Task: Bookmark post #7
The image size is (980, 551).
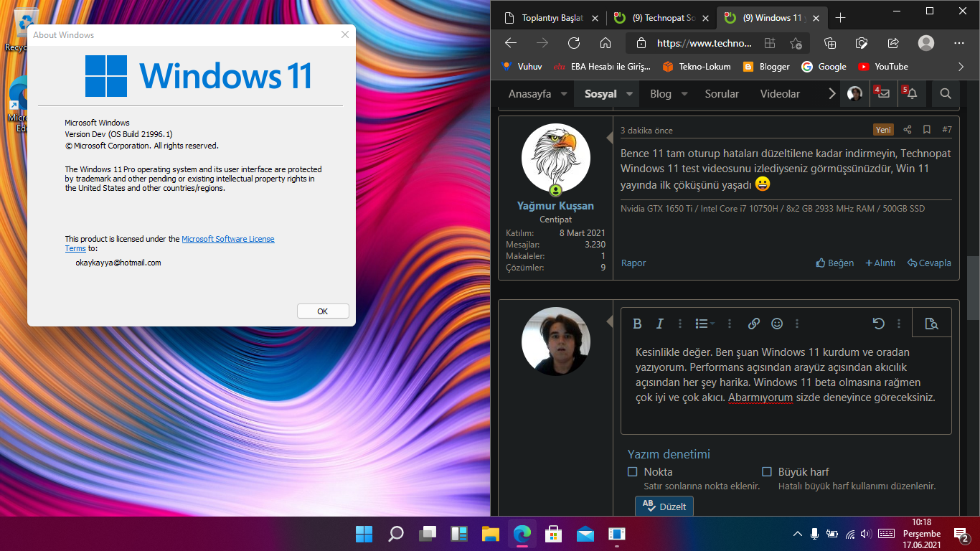Action: (927, 130)
